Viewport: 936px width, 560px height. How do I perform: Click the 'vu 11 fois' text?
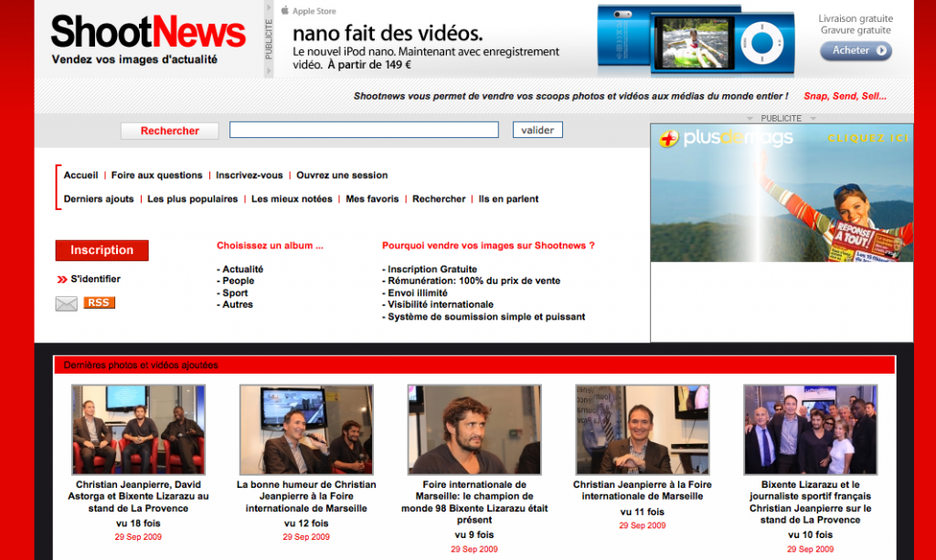[643, 512]
